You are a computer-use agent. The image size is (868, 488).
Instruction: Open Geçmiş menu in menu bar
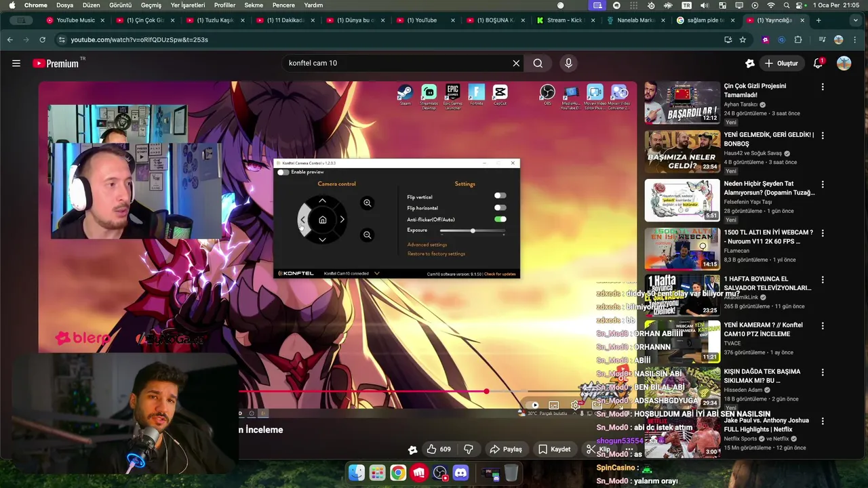tap(151, 5)
